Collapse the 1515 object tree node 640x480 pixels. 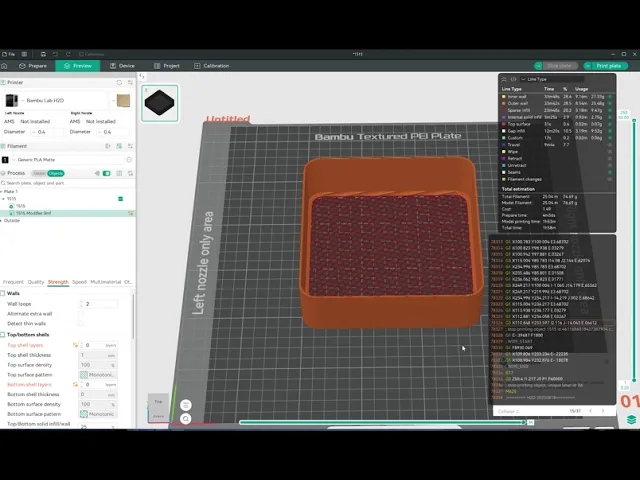coord(3,199)
